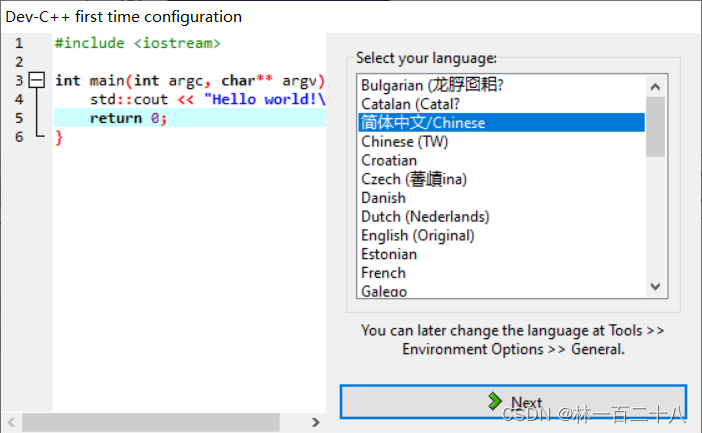Click the return 0; code line

tap(190, 118)
